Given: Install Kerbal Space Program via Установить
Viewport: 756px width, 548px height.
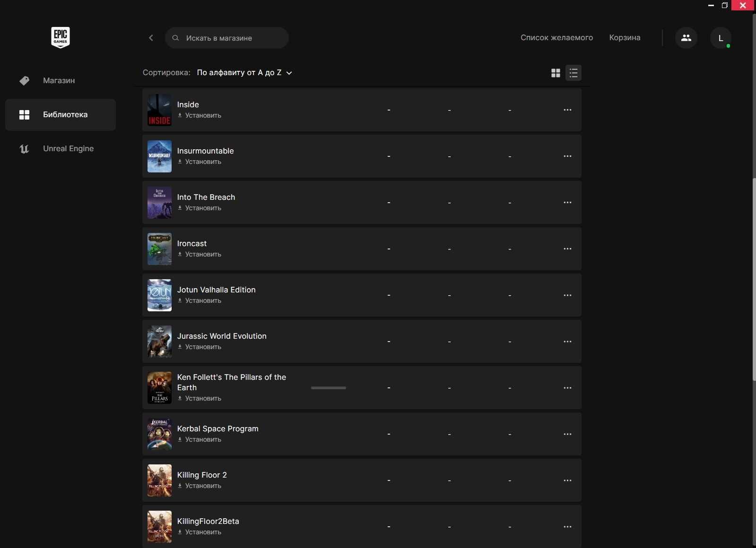Looking at the screenshot, I should tap(200, 440).
